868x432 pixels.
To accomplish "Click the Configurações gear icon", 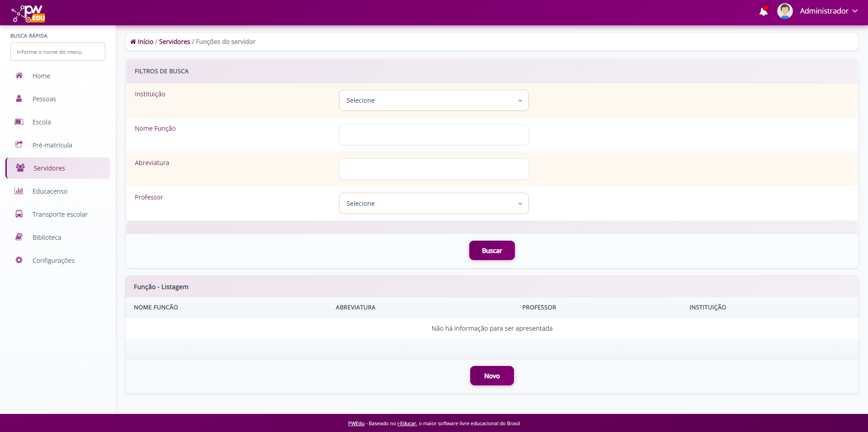I will [19, 260].
